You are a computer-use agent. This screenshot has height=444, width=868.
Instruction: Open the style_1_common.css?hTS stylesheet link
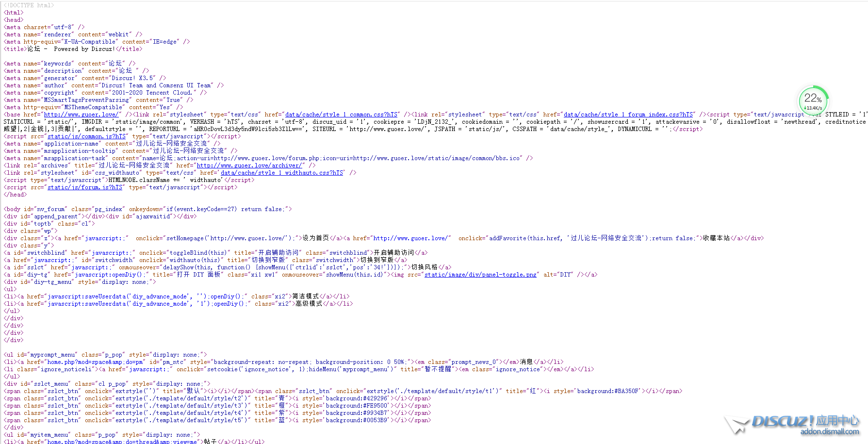click(x=341, y=115)
